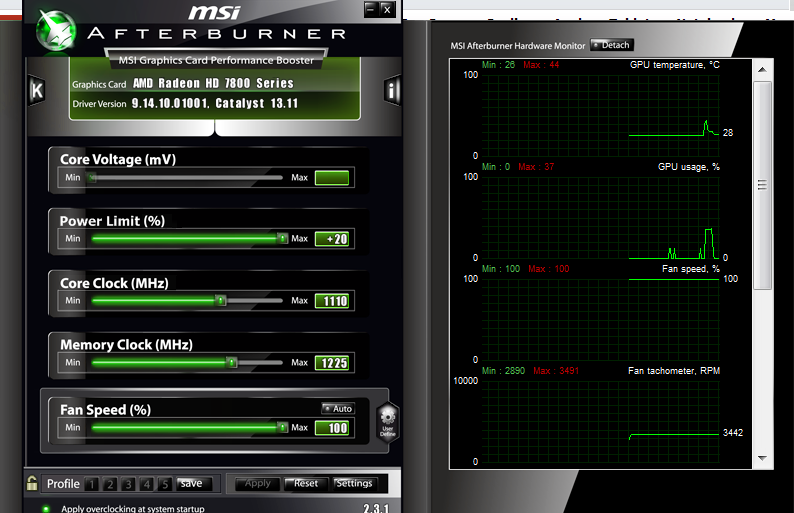Screen dimensions: 794x513
Task: Click the Core Clock slider handle
Action: click(x=221, y=301)
